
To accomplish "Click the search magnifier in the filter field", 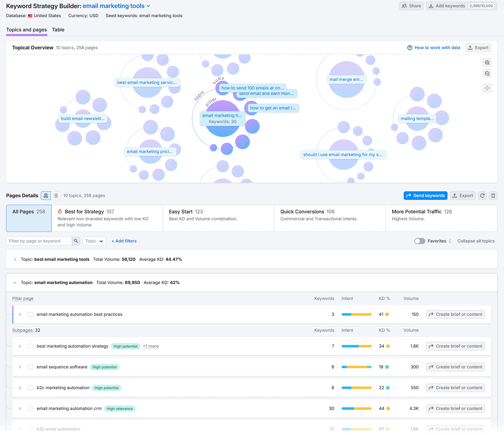I will pyautogui.click(x=76, y=241).
